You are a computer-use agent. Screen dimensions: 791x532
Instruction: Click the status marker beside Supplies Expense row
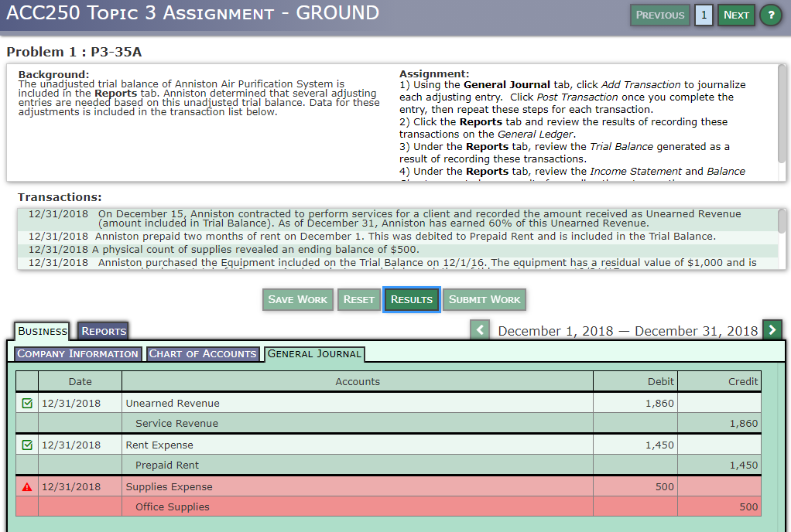pos(26,486)
